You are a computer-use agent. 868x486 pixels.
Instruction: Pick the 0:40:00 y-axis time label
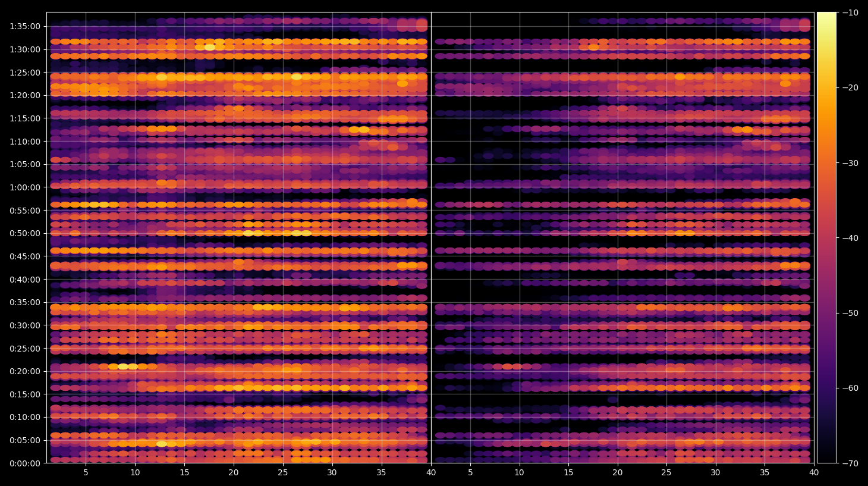[25, 280]
